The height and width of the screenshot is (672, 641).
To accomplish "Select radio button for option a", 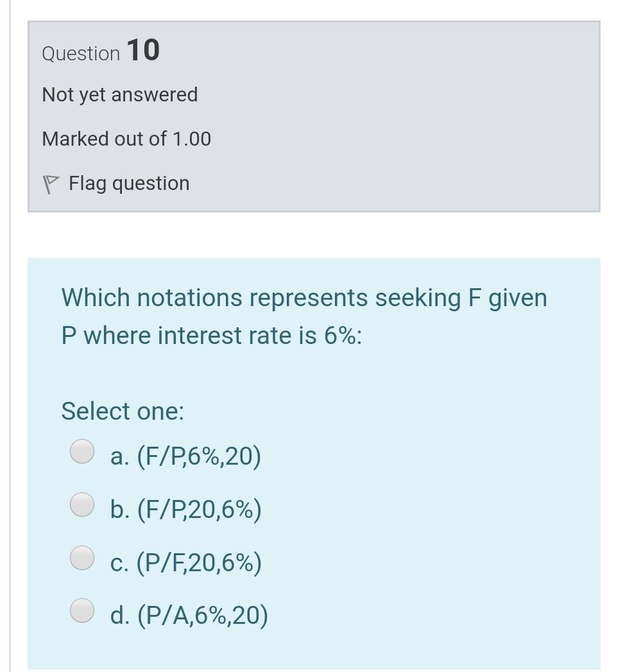I will click(82, 451).
